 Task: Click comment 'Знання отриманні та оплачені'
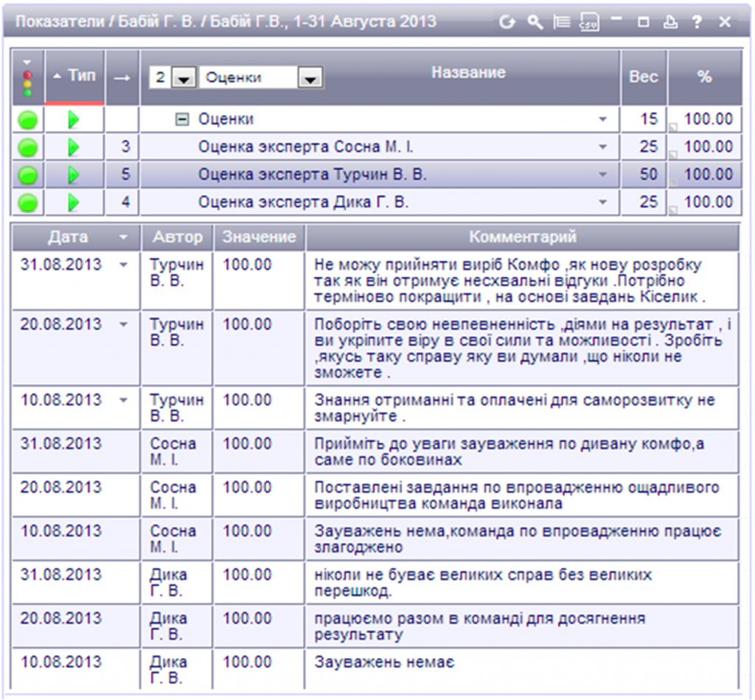point(514,408)
